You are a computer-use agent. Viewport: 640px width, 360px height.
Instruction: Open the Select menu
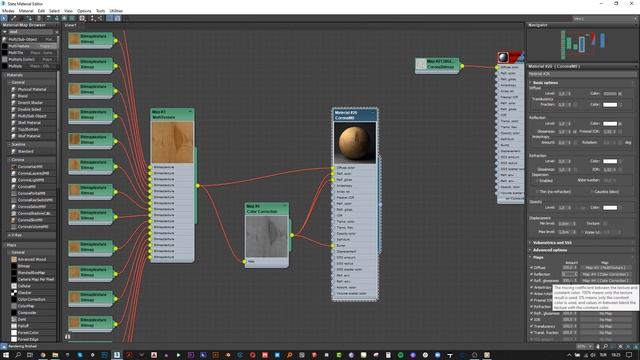click(x=54, y=11)
